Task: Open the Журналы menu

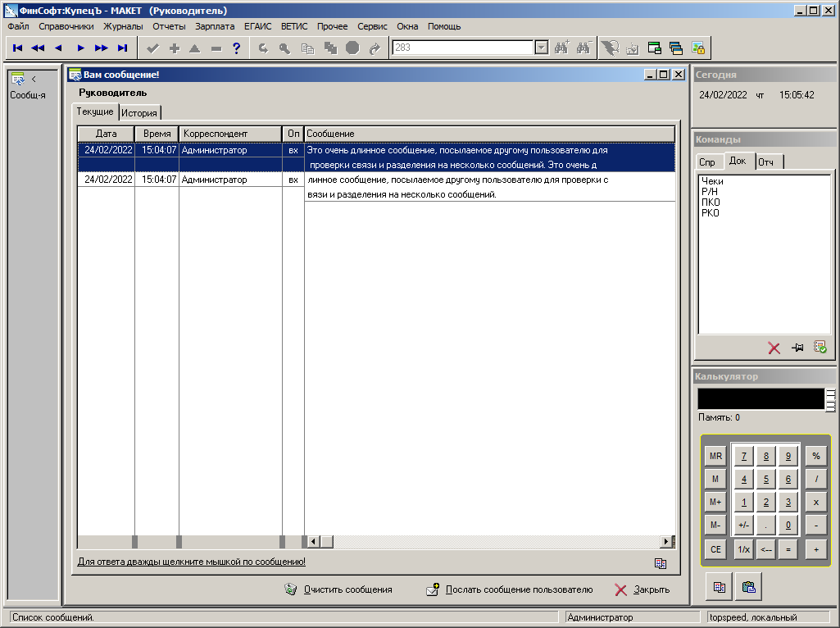Action: point(123,26)
